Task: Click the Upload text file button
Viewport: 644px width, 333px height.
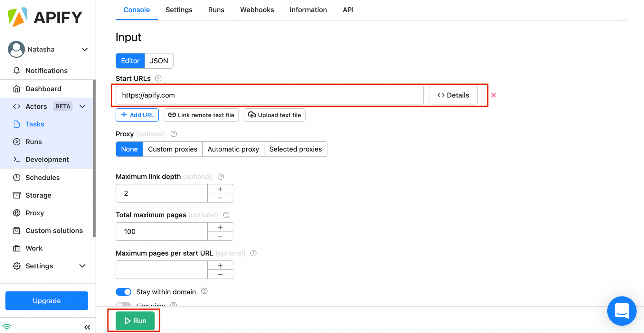Action: [275, 115]
